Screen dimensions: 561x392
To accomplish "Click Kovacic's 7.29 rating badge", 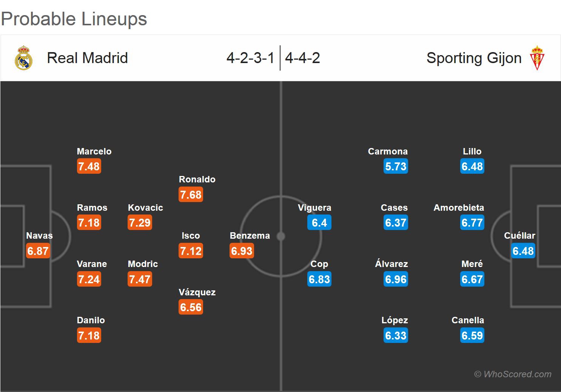I will coord(140,223).
